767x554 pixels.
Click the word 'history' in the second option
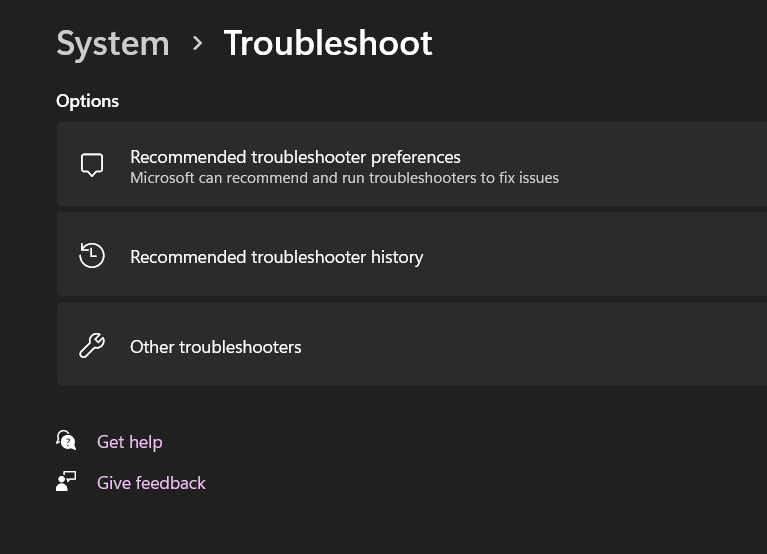[397, 257]
